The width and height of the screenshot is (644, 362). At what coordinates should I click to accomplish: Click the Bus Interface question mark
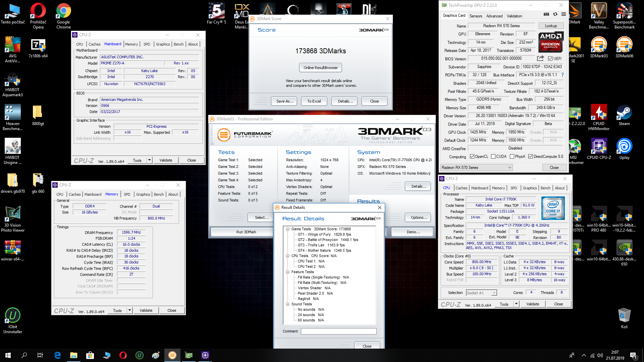(x=562, y=75)
